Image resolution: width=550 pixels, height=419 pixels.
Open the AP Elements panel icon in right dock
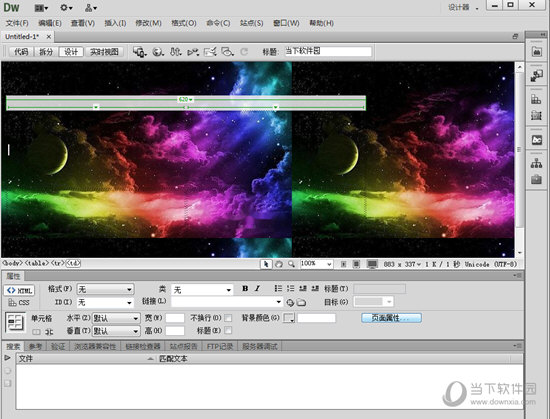536,115
